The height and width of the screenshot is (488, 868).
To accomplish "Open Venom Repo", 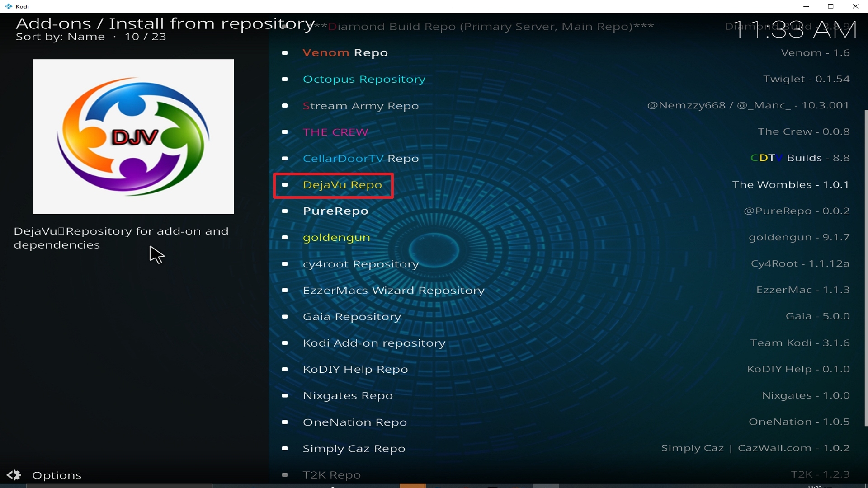I will tap(345, 53).
